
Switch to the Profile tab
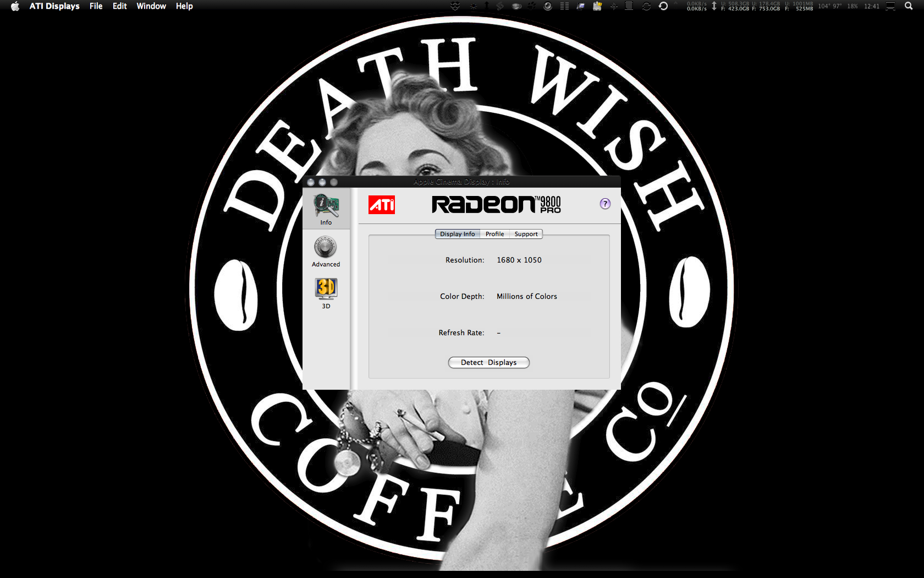coord(494,234)
